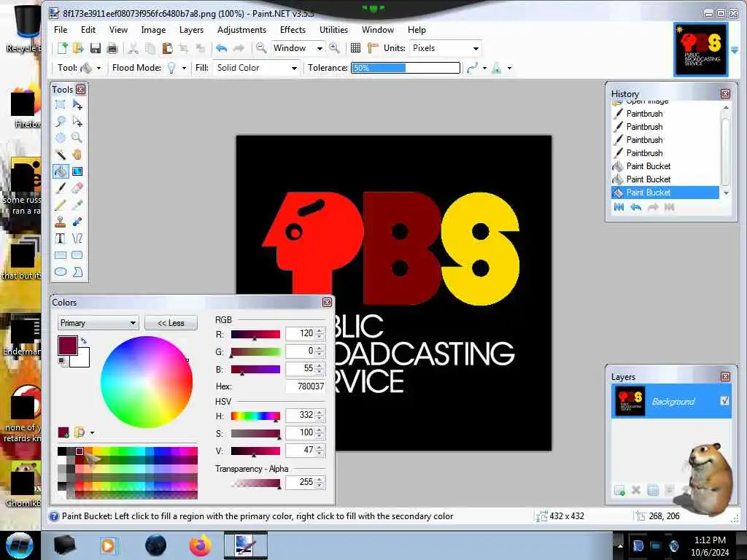
Task: Save the image with the floppy icon
Action: [96, 48]
